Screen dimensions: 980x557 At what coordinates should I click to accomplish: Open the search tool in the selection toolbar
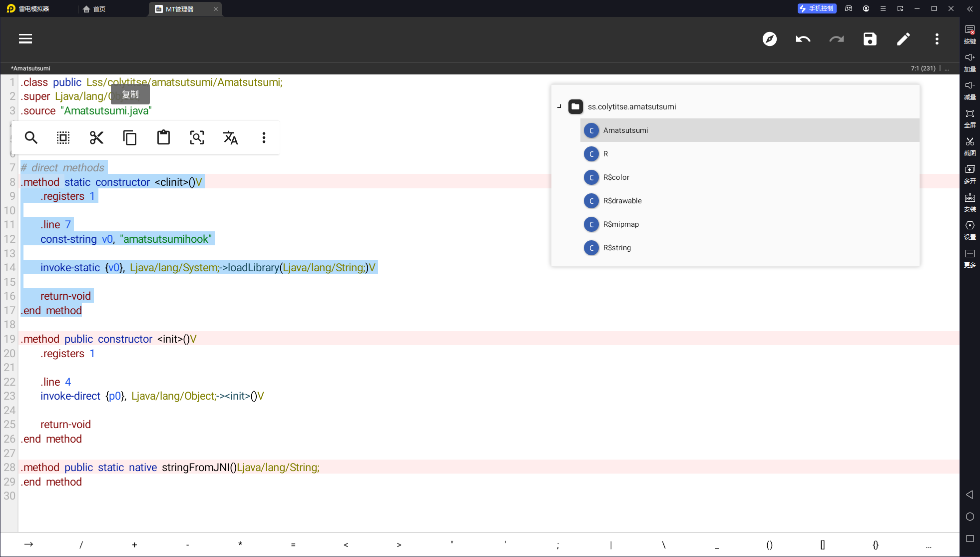coord(31,137)
